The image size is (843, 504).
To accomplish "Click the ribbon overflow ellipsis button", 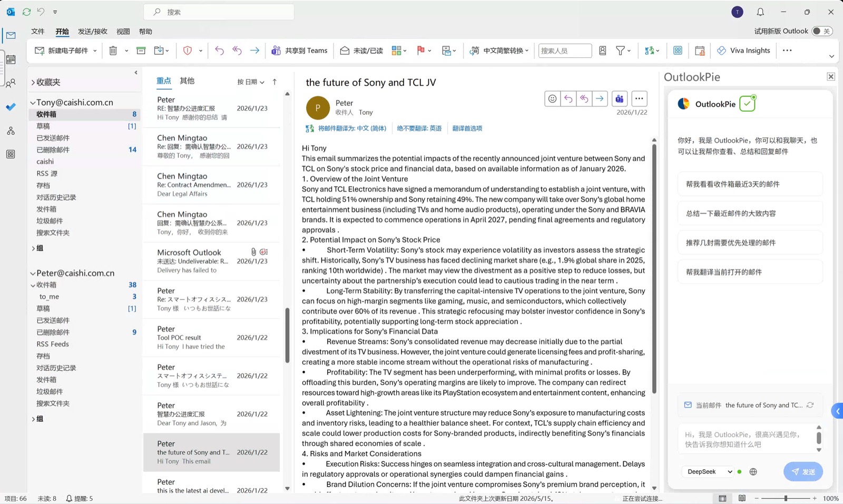I will click(x=787, y=51).
